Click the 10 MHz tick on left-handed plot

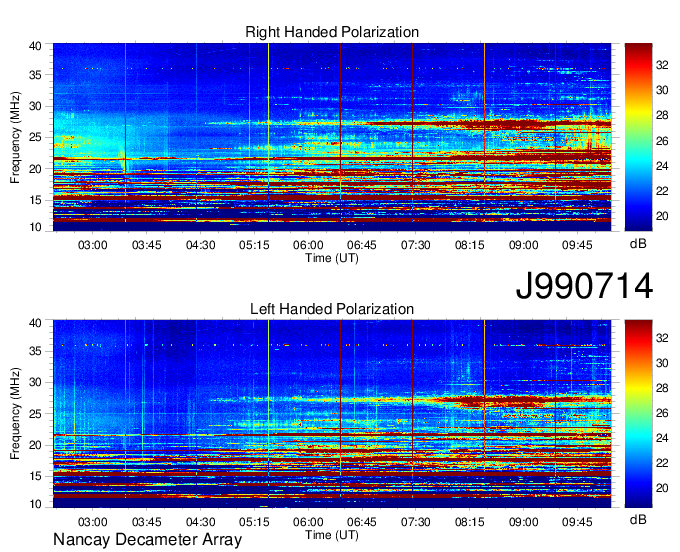point(35,504)
